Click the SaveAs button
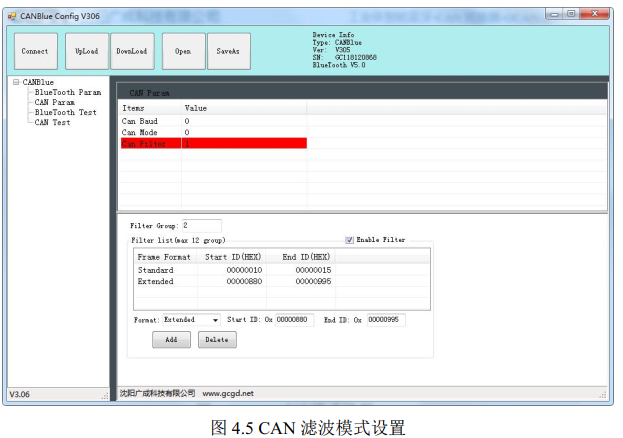Viewport: 623px width, 438px height. [228, 51]
